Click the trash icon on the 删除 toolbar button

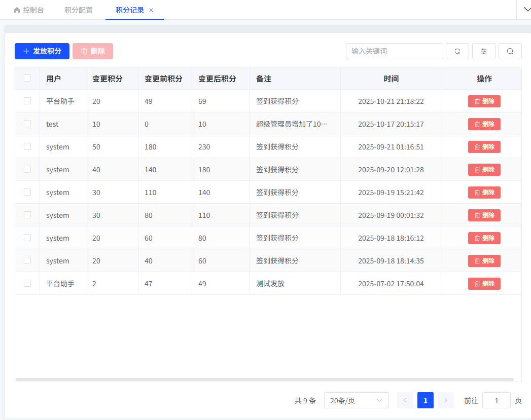click(x=84, y=51)
